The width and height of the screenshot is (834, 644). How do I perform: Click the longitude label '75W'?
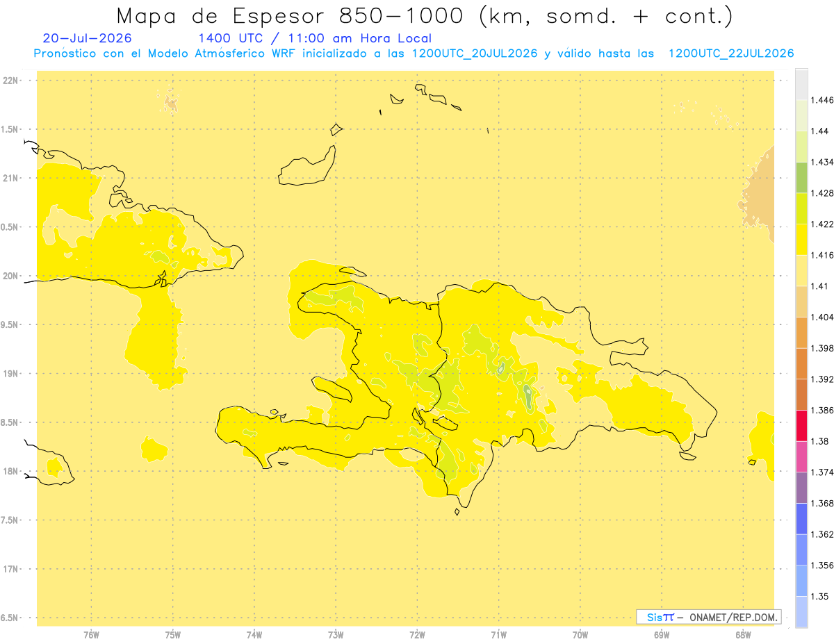[x=173, y=634]
